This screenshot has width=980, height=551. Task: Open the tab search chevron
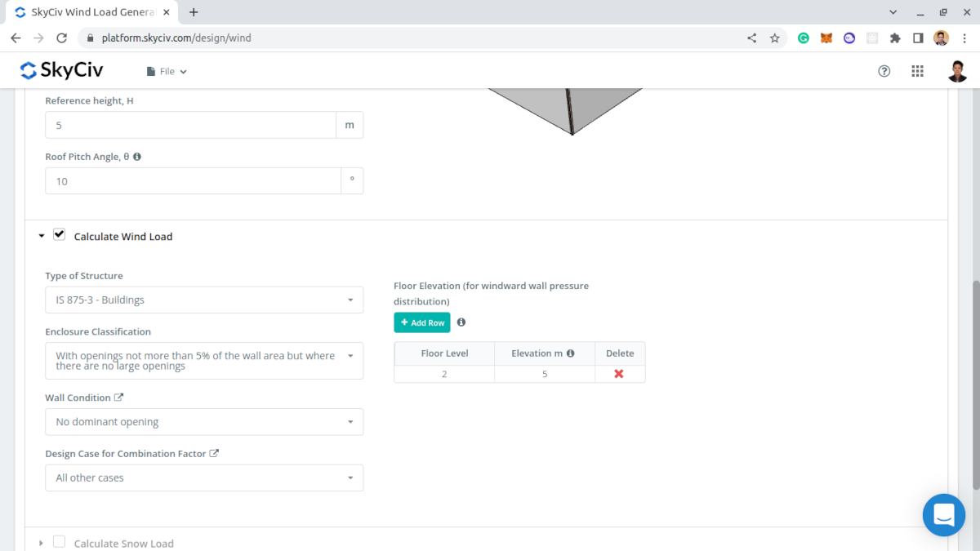892,12
